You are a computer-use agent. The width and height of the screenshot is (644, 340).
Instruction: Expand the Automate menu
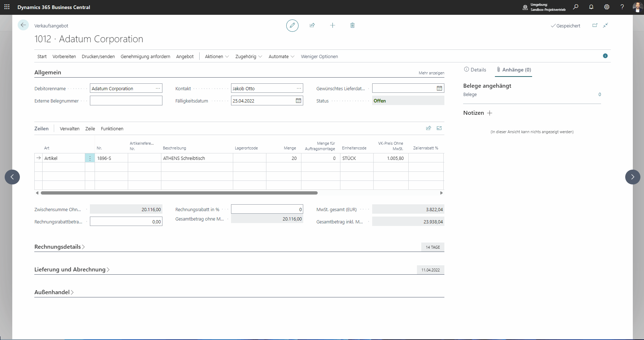coord(281,57)
